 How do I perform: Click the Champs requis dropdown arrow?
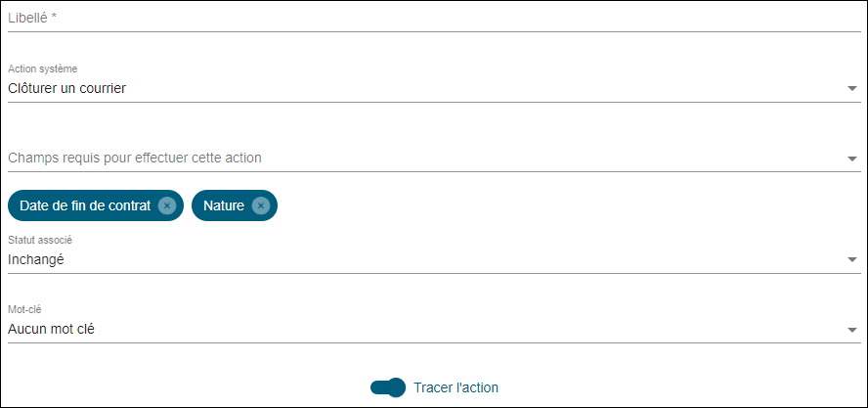tap(851, 159)
